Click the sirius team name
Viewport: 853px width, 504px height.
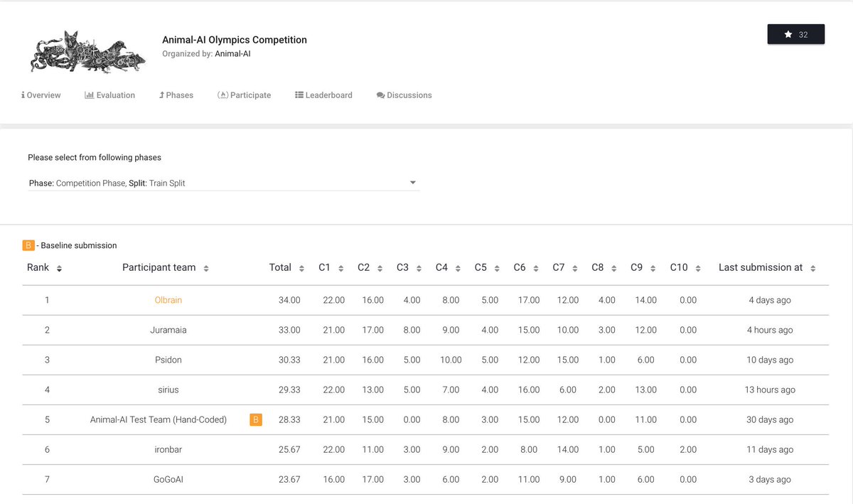click(x=168, y=390)
